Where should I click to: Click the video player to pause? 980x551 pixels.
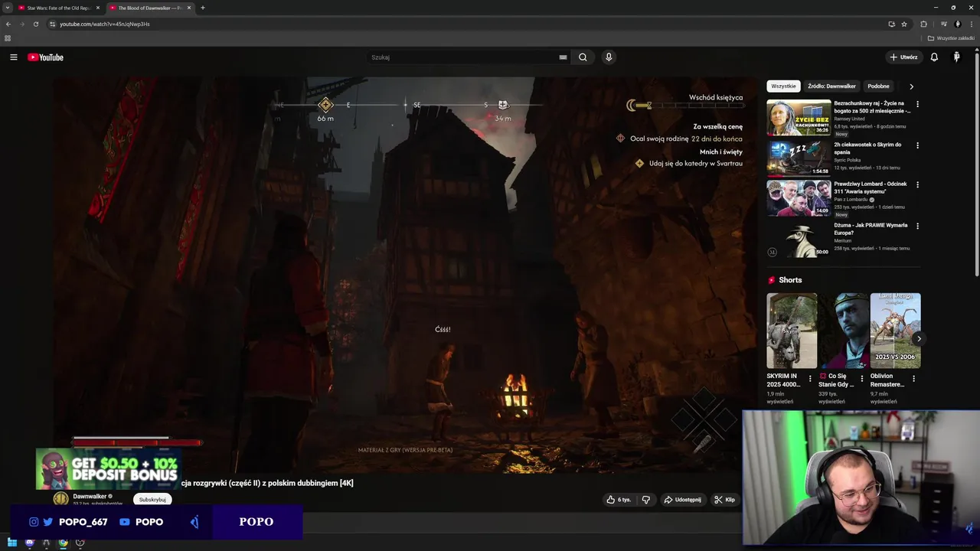405,275
